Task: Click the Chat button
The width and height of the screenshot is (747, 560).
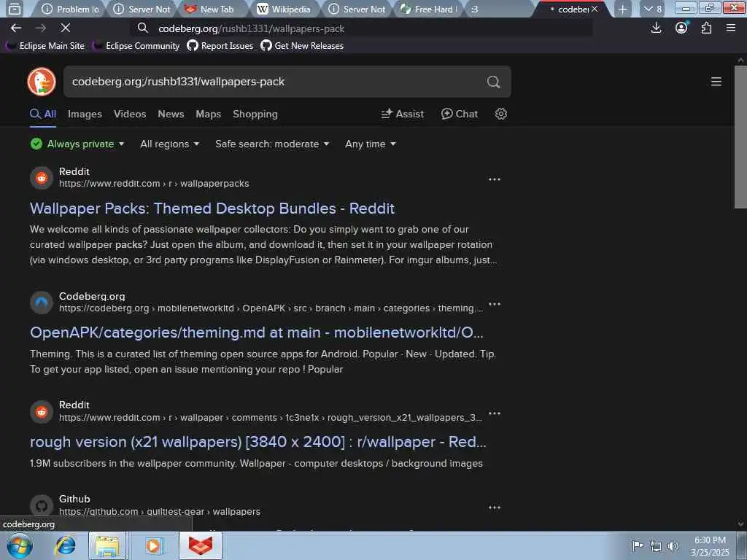Action: 460,114
